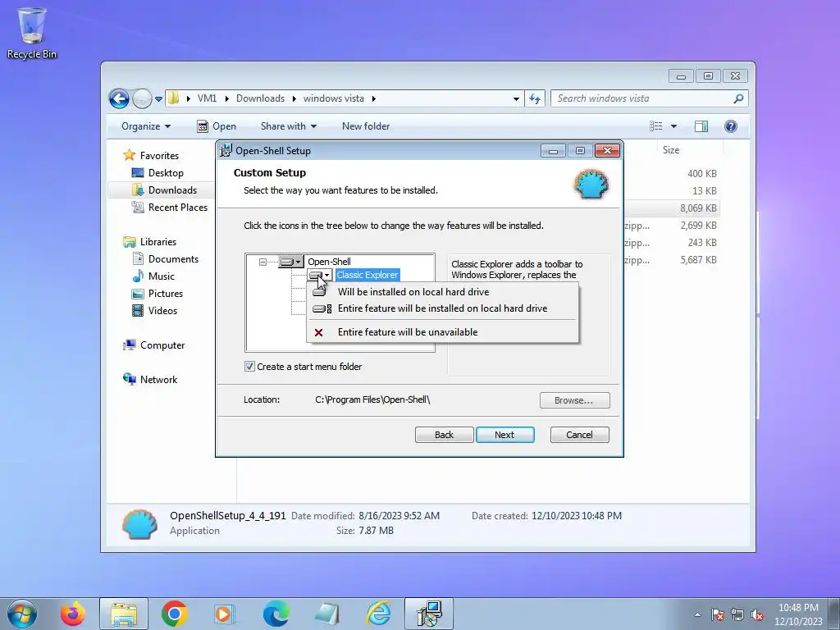
Task: Open Windows Media Player from taskbar
Action: (225, 614)
